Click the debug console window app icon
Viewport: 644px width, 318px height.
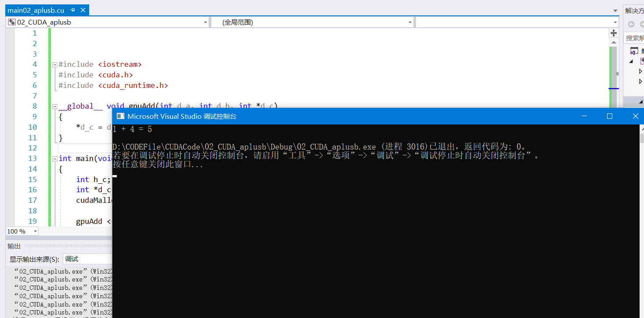(x=119, y=116)
